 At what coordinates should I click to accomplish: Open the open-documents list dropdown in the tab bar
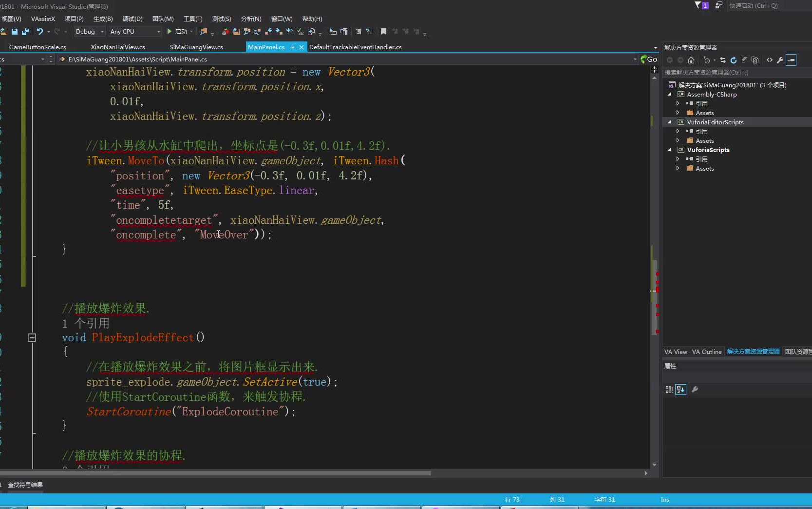pyautogui.click(x=656, y=47)
